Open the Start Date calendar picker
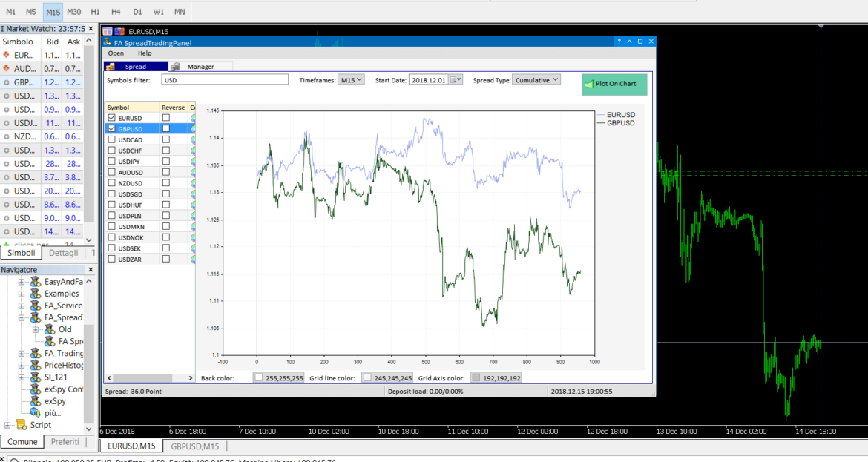Screen dimensions: 868x462 point(456,80)
